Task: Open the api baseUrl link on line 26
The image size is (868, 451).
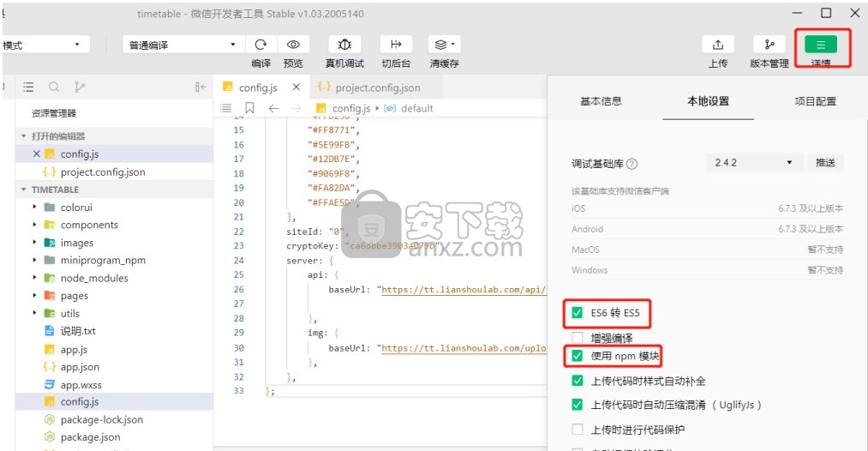Action: (464, 289)
